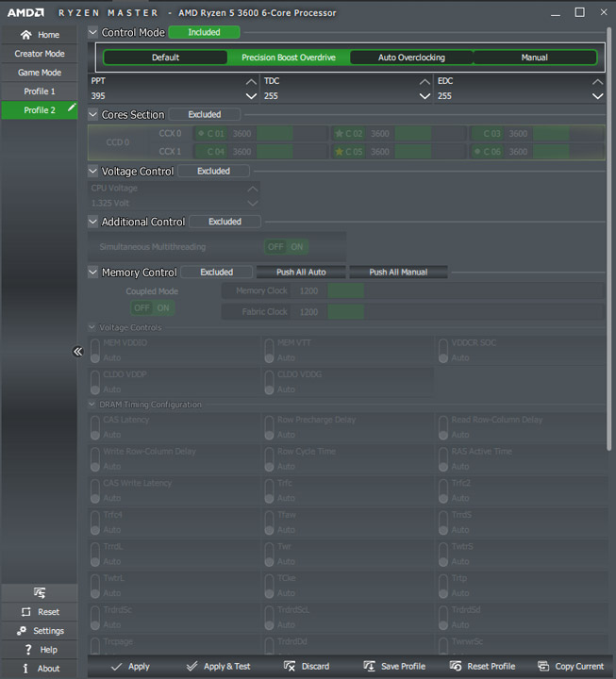Viewport: 616px width, 679px height.
Task: Collapse the Control Mode section
Action: [x=92, y=32]
